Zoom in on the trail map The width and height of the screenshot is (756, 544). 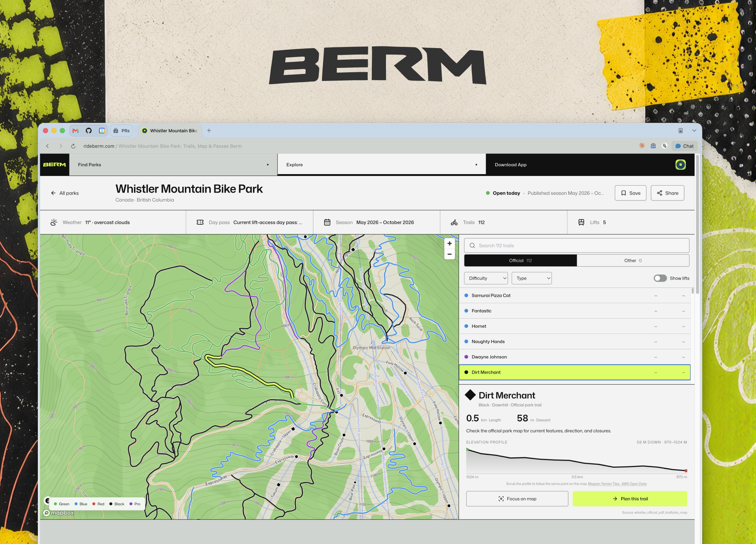tap(450, 243)
